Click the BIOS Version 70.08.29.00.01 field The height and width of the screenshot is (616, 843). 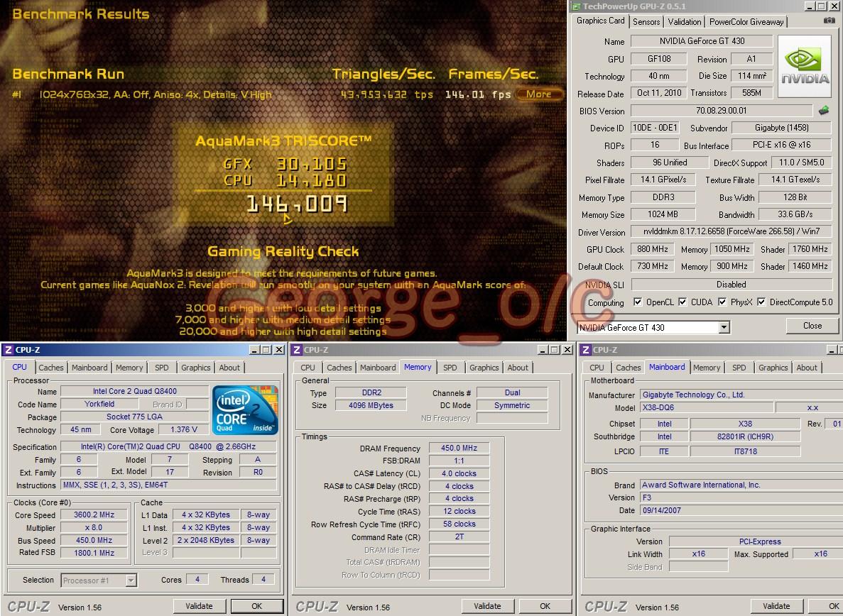(722, 110)
